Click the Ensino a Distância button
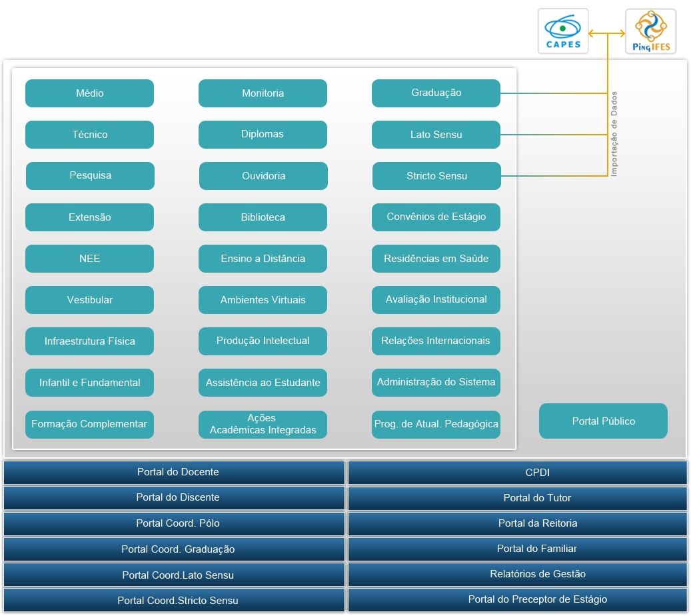The image size is (691, 616). [263, 259]
